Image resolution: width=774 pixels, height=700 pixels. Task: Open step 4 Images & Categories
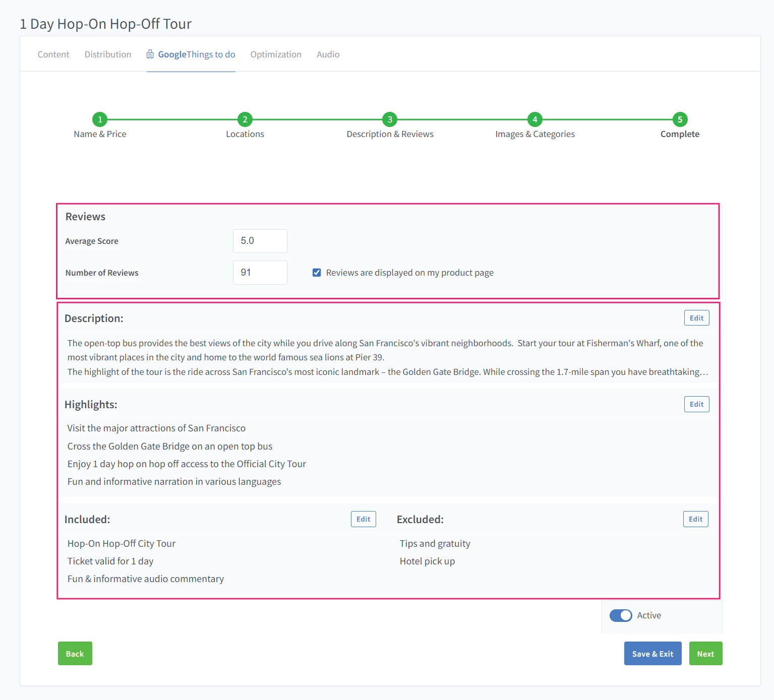coord(535,119)
